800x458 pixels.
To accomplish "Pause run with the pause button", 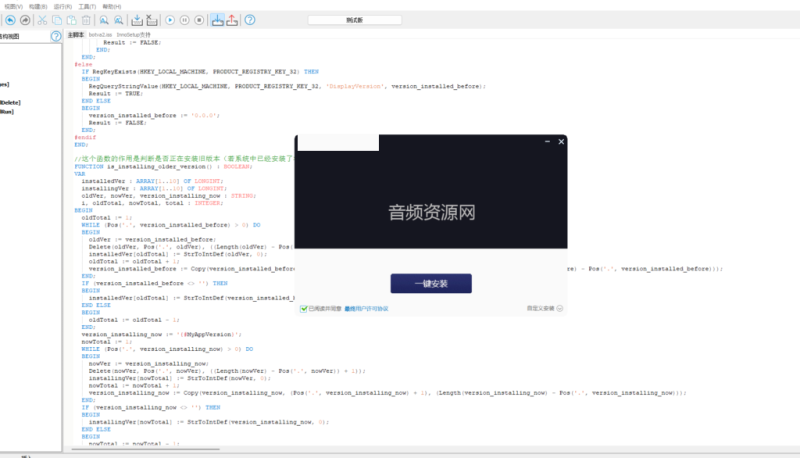I will (x=185, y=20).
